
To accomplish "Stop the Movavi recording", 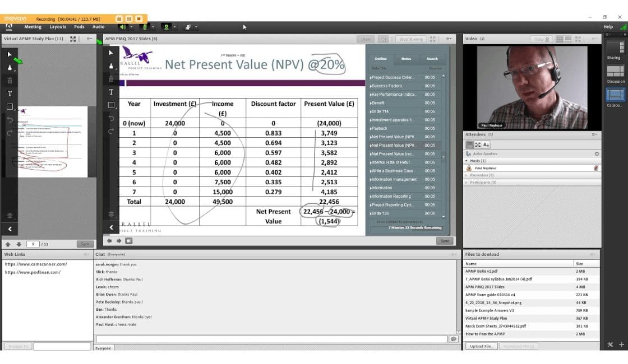I will click(138, 18).
